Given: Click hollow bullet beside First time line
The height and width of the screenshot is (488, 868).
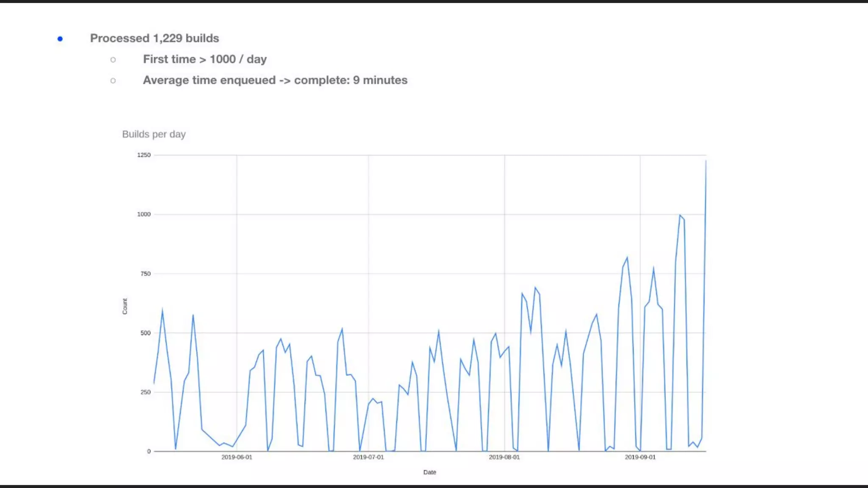Looking at the screenshot, I should (x=113, y=60).
